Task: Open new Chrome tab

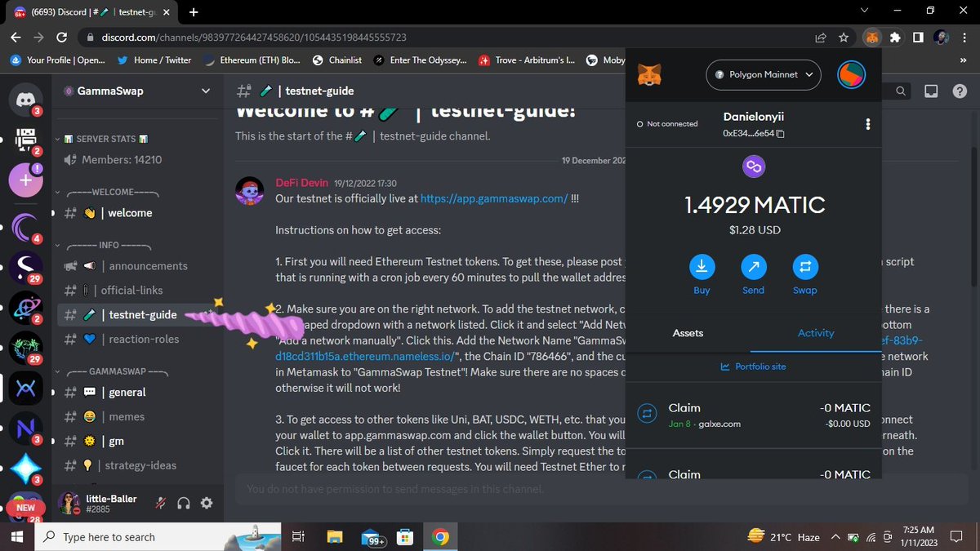Action: (194, 11)
